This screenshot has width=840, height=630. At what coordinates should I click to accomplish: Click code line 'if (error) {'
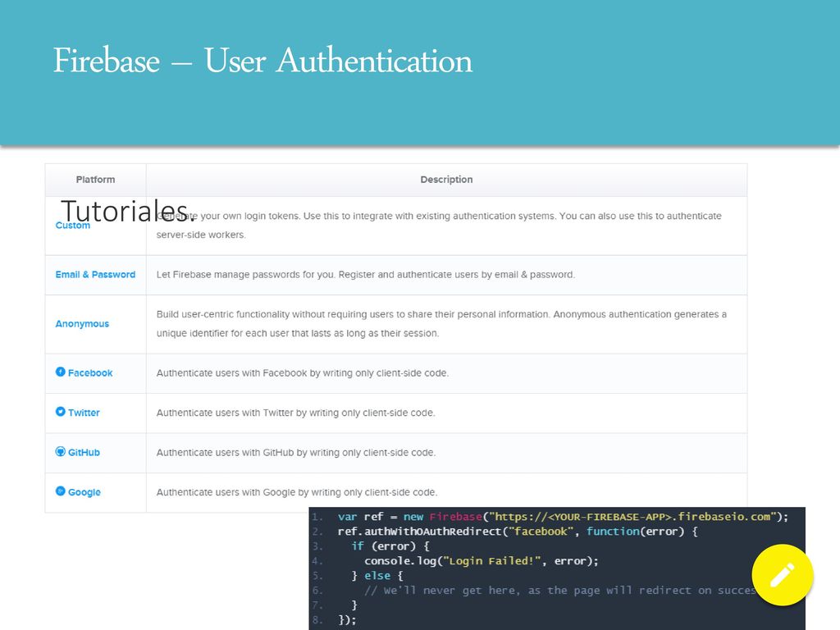[x=390, y=546]
